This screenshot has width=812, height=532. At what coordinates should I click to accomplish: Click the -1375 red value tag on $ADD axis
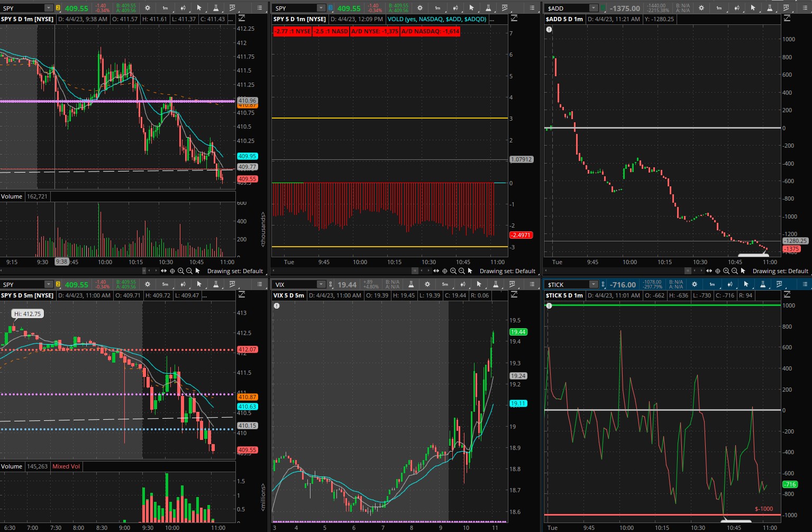(x=791, y=249)
